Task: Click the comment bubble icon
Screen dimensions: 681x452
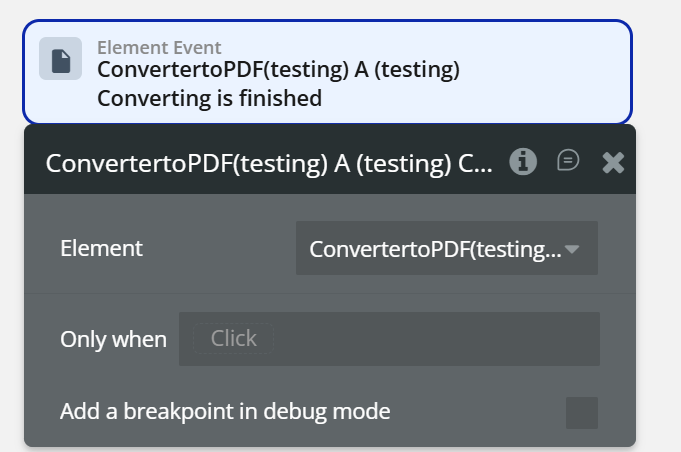Action: tap(568, 161)
